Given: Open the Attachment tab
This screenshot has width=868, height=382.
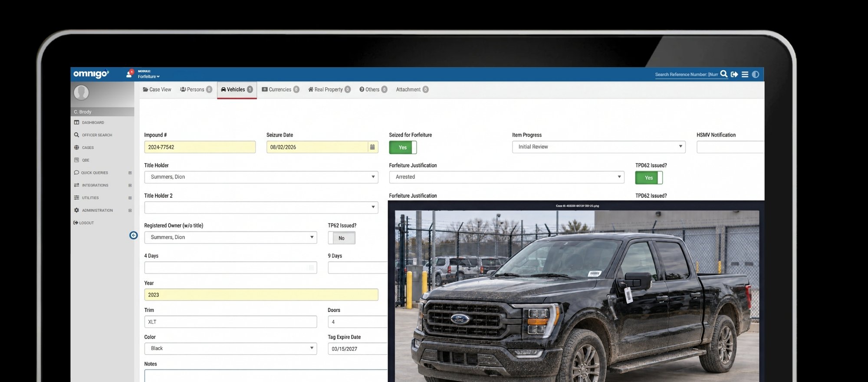Looking at the screenshot, I should 412,89.
